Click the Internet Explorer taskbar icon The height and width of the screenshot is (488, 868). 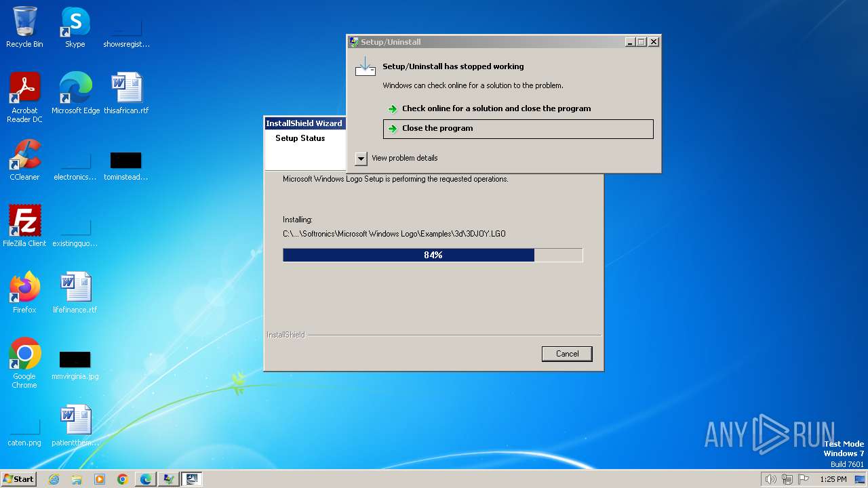pyautogui.click(x=54, y=479)
